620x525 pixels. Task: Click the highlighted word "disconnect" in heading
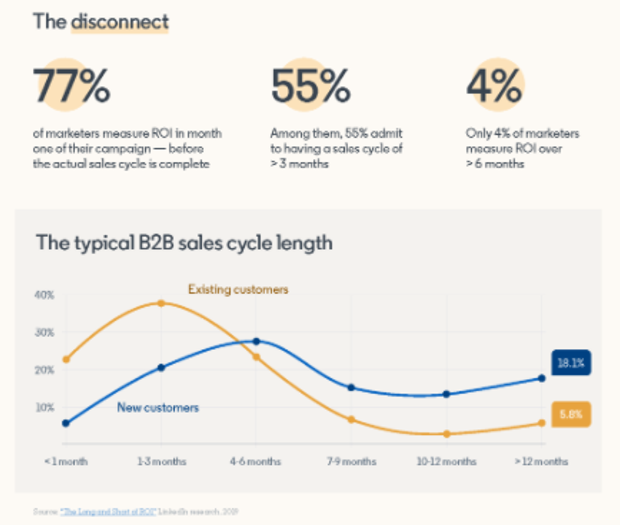(119, 20)
